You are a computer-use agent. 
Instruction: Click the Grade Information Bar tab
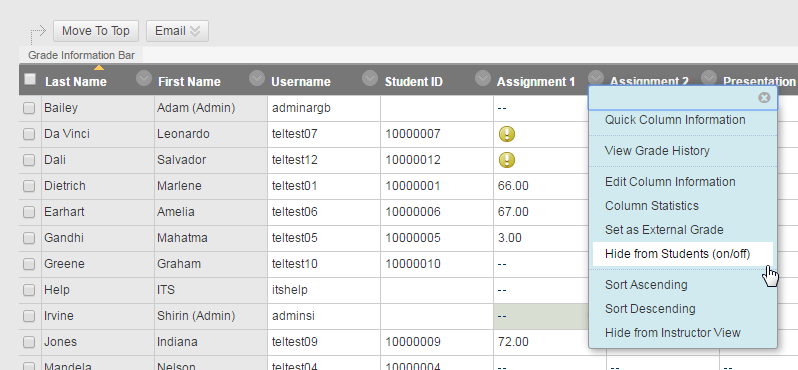click(81, 55)
